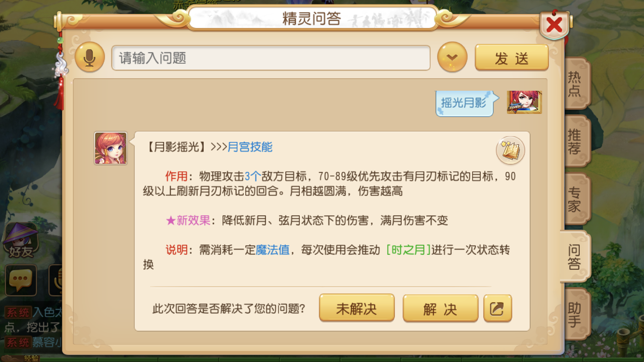
Task: Close the 精灵问答 dialog
Action: [x=554, y=24]
